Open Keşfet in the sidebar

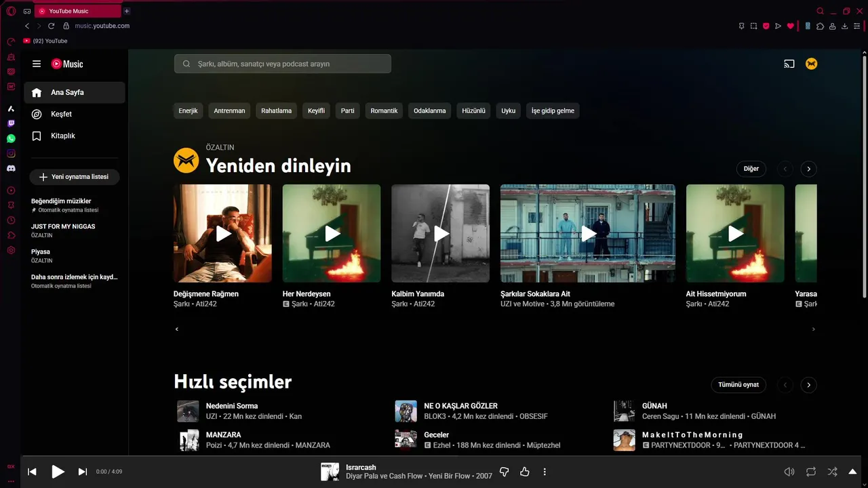point(75,114)
